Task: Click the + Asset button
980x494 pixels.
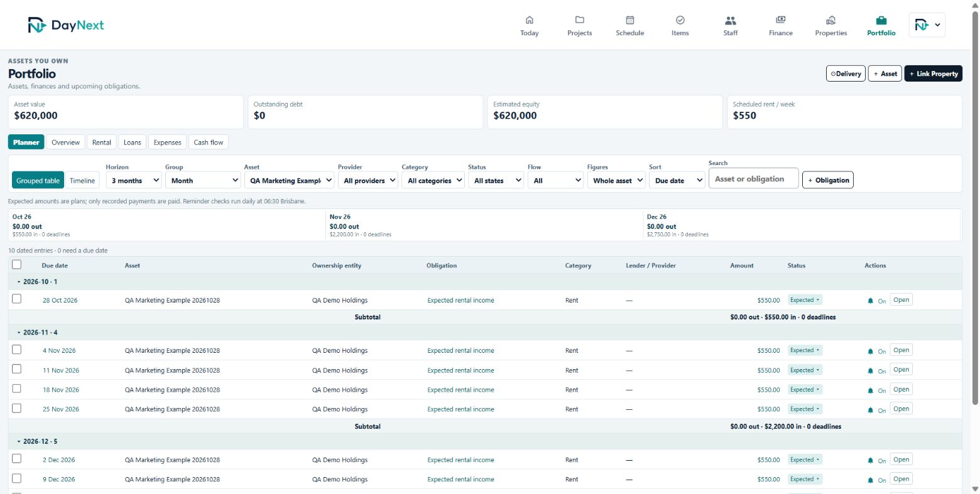Action: (885, 73)
